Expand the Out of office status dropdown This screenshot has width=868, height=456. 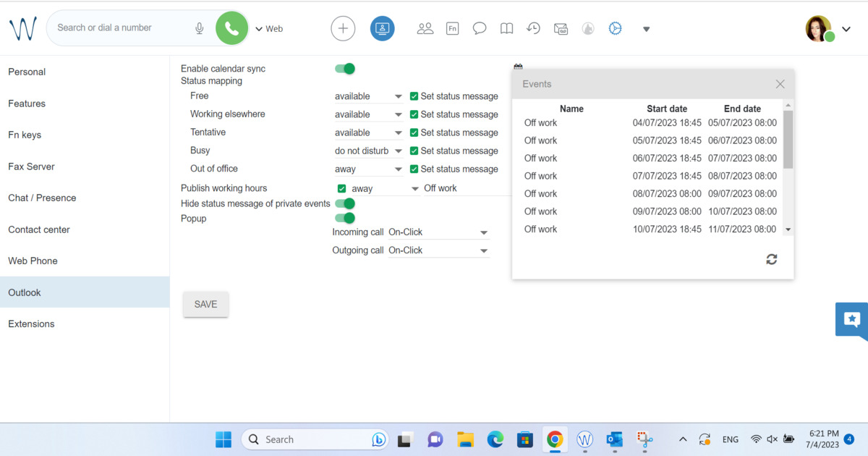[x=368, y=169]
